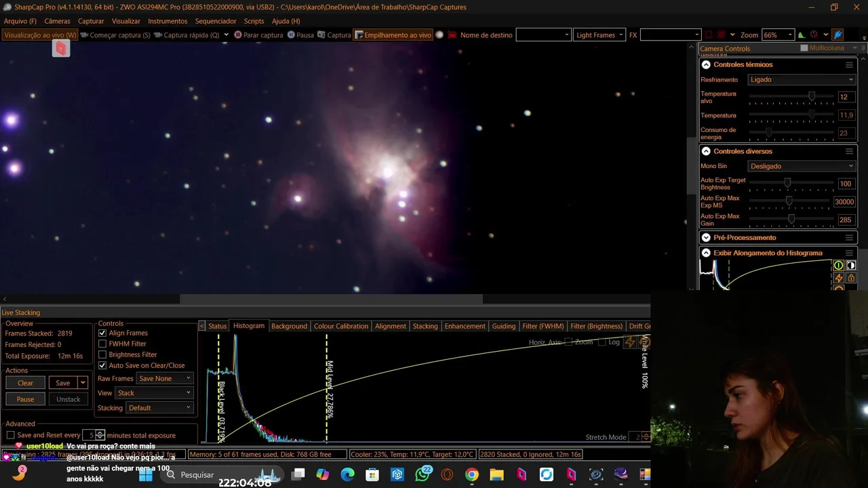
Task: Open the Controles térmicos panel menu icon
Action: point(849,64)
